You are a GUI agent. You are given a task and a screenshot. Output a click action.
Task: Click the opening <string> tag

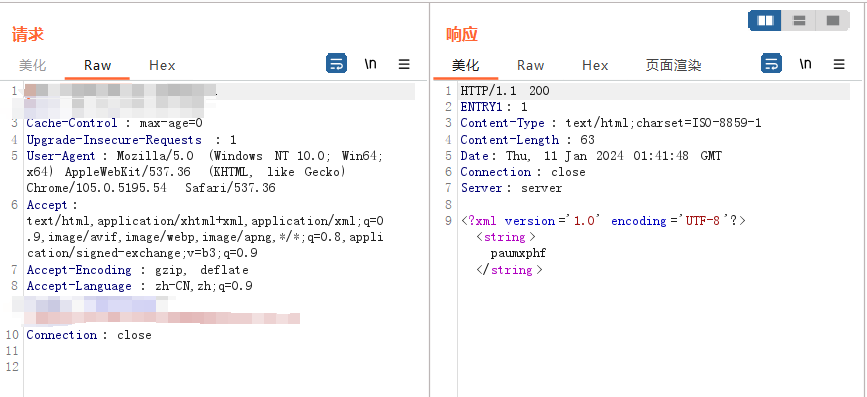point(505,237)
